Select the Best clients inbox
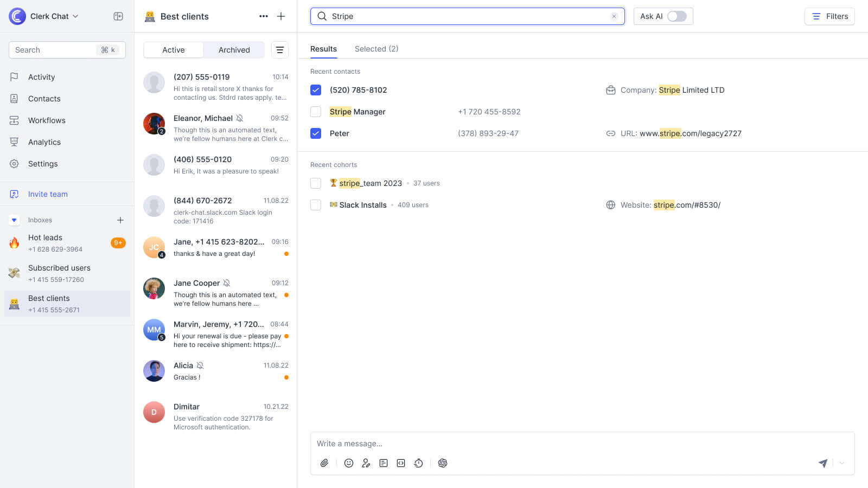The image size is (868, 488). click(67, 304)
